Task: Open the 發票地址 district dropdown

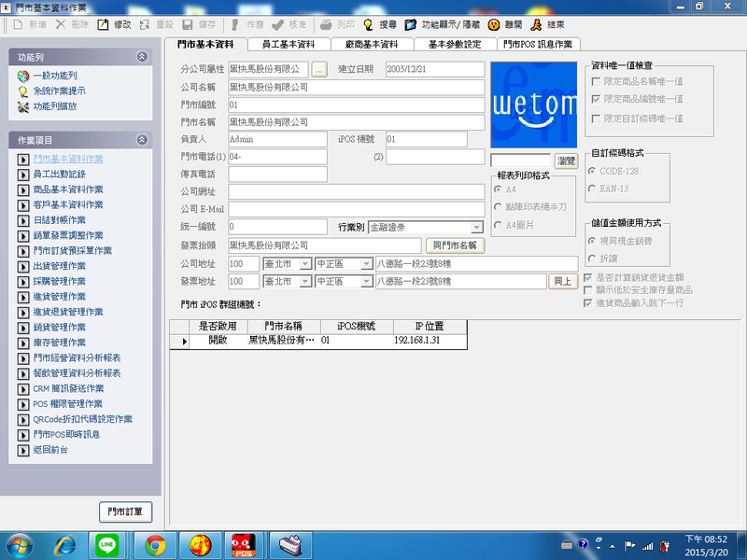Action: pos(366,282)
